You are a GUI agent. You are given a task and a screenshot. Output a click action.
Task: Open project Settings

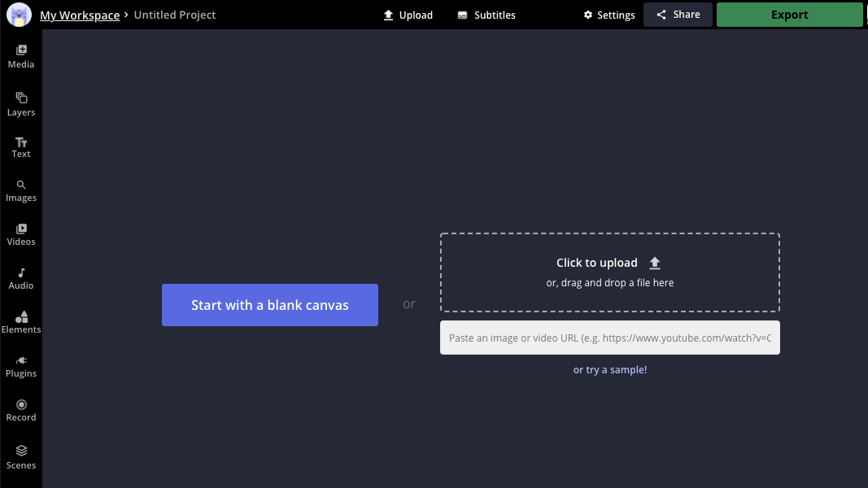608,15
